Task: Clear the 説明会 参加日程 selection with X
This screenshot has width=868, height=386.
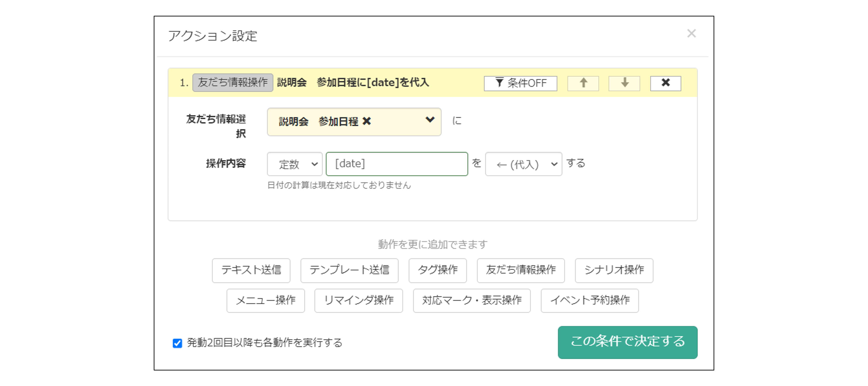Action: 367,121
